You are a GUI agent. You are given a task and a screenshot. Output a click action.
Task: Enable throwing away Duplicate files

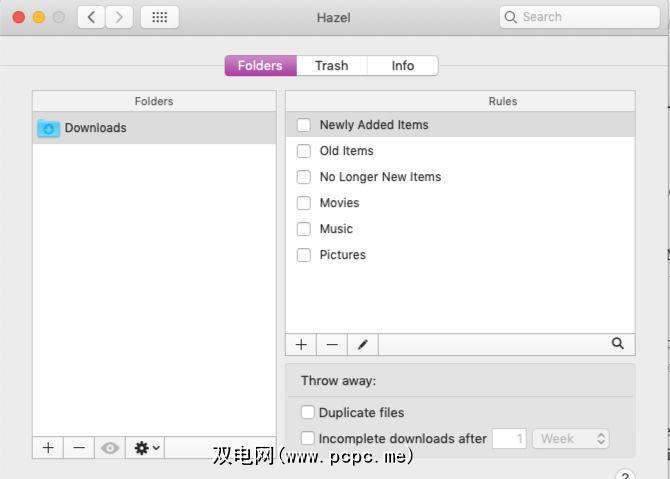pos(308,412)
